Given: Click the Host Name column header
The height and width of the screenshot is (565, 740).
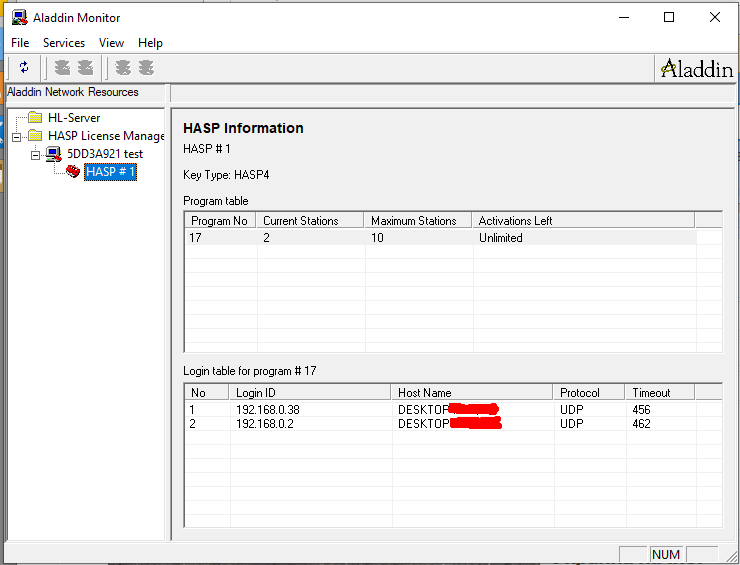Looking at the screenshot, I should tap(472, 393).
